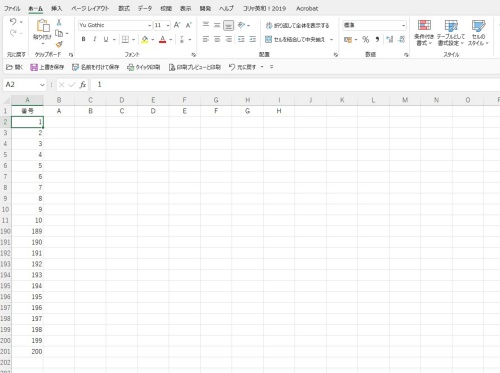Open Cell Styles (セルのスタイル)
This screenshot has height=373, width=500.
[x=478, y=33]
